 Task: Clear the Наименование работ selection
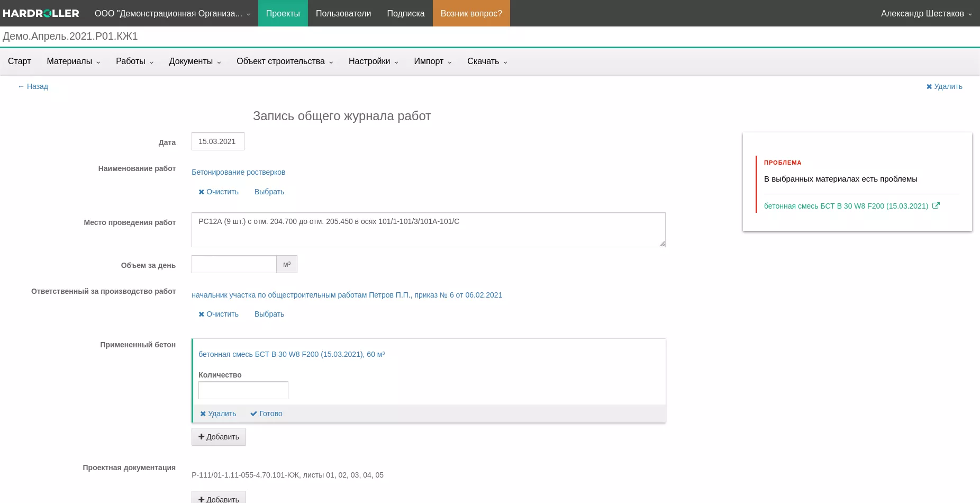219,192
